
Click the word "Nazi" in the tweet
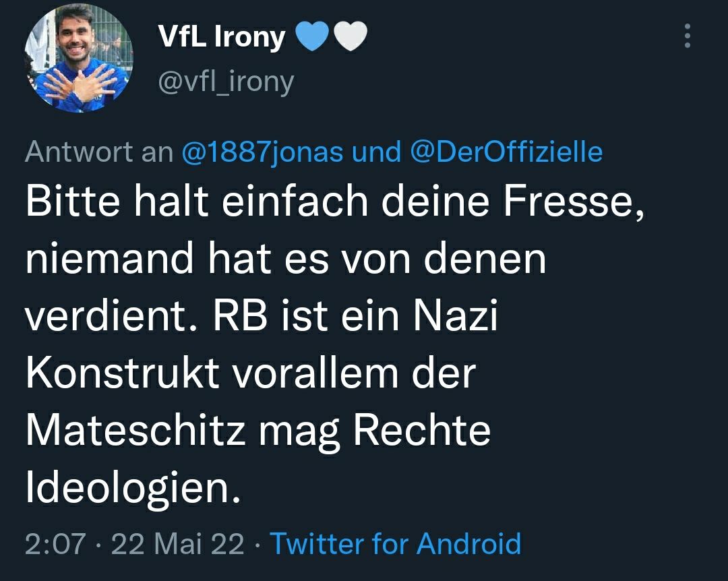(454, 316)
